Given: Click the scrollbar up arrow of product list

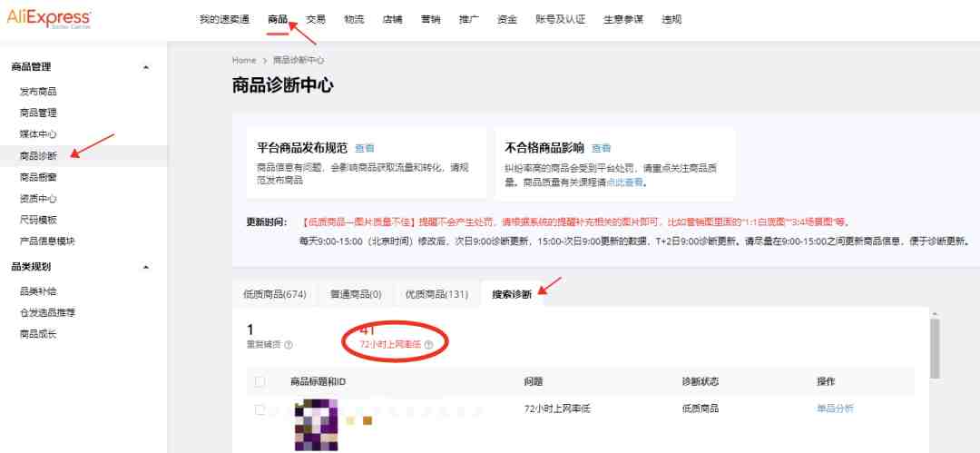Looking at the screenshot, I should (935, 313).
